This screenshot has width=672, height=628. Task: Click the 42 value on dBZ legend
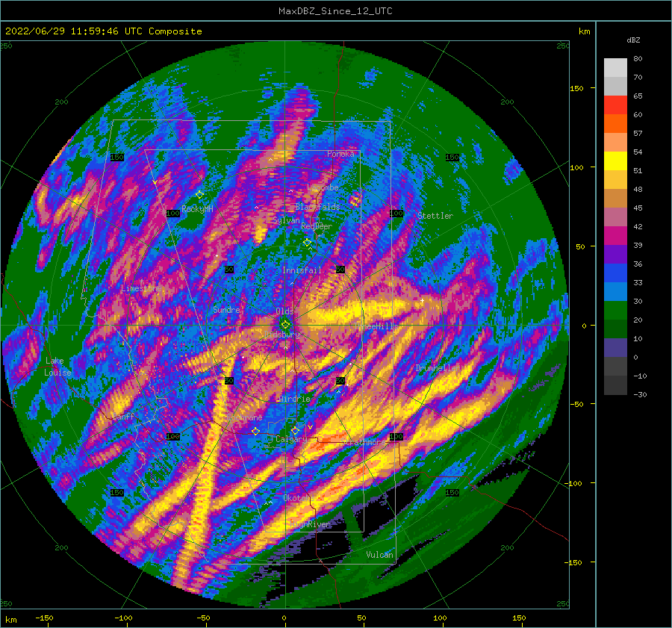[x=638, y=226]
